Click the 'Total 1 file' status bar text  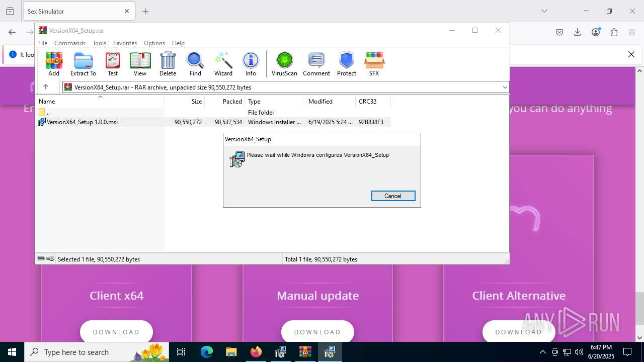(321, 259)
